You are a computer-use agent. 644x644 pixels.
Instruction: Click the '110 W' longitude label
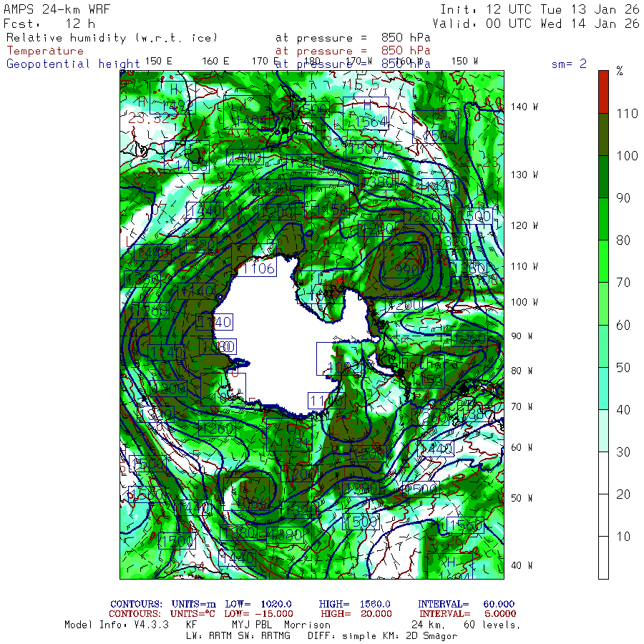(525, 266)
